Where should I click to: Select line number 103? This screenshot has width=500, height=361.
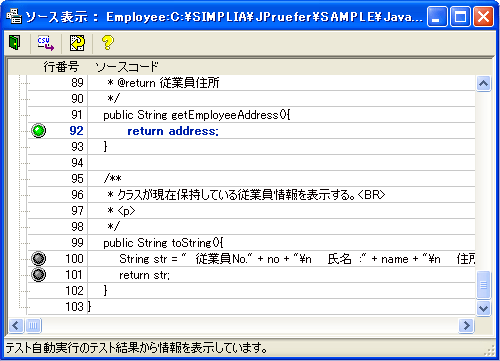click(74, 307)
